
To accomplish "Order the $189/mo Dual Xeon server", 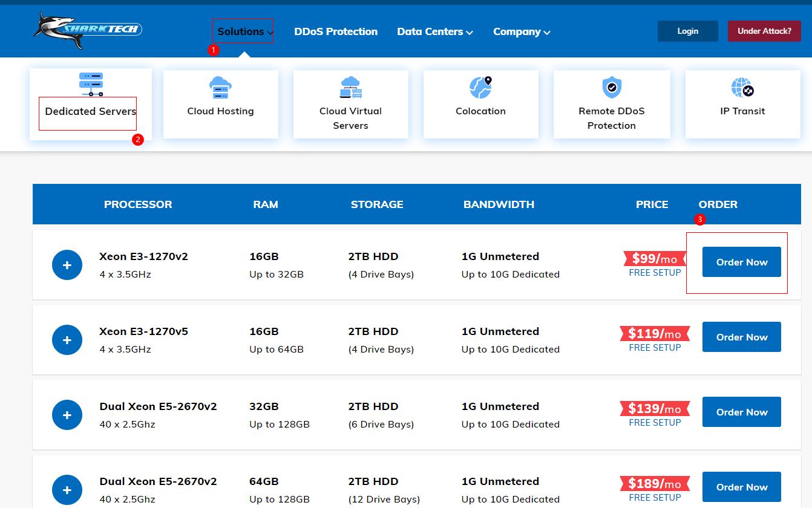I will [x=742, y=487].
